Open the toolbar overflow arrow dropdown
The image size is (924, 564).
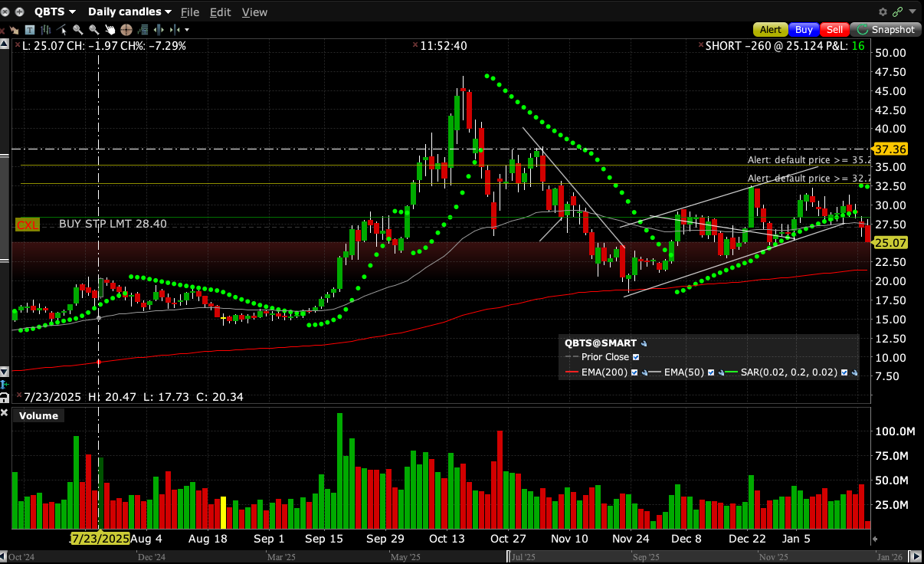point(187,30)
